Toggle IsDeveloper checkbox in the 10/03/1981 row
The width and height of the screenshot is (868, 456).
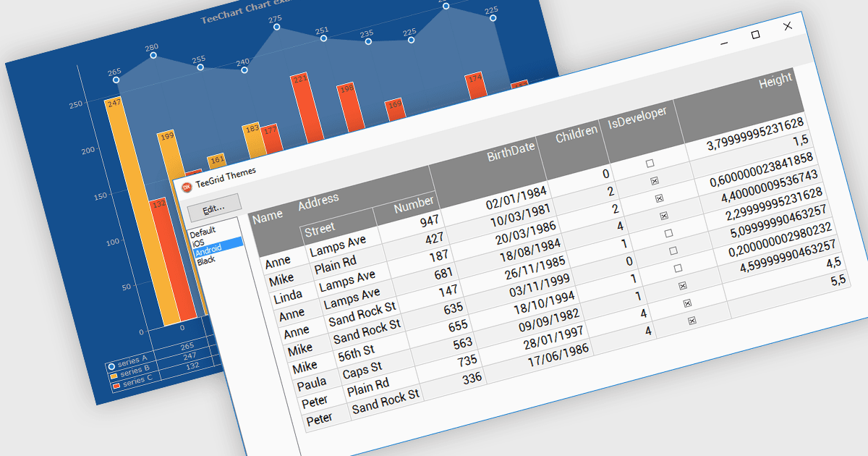654,181
